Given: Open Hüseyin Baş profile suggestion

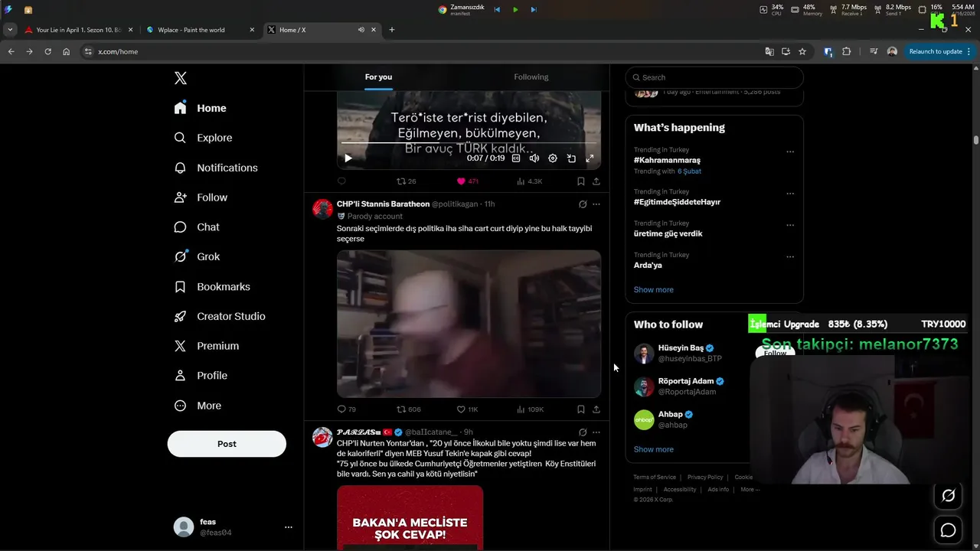Looking at the screenshot, I should [681, 348].
